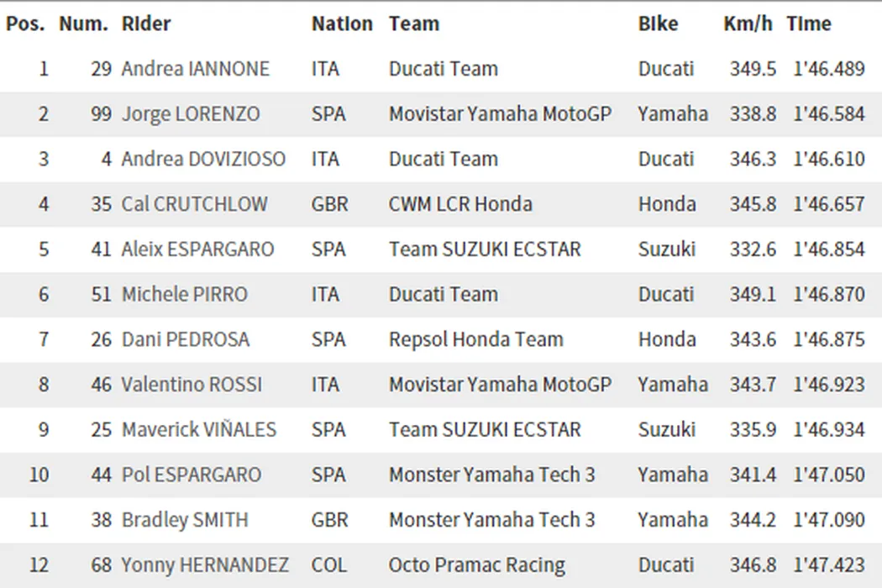
Task: Click rider name Andrea DOVIZIOSO
Action: 203,159
